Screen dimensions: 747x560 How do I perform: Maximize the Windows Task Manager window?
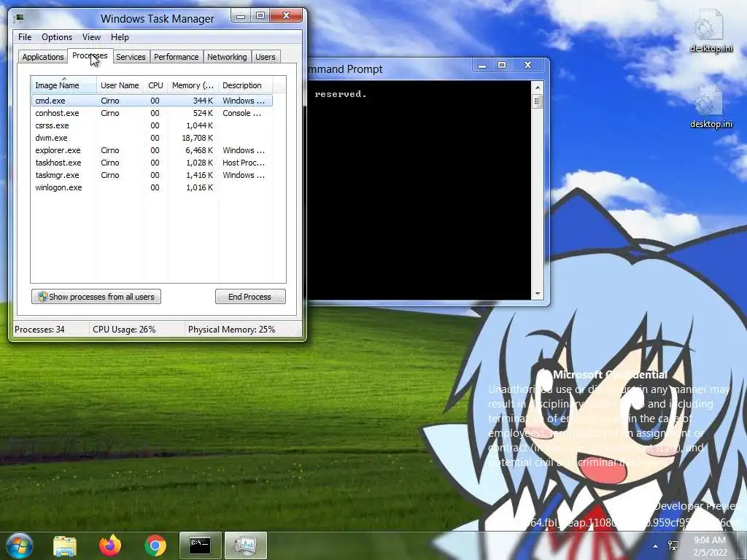pos(260,16)
